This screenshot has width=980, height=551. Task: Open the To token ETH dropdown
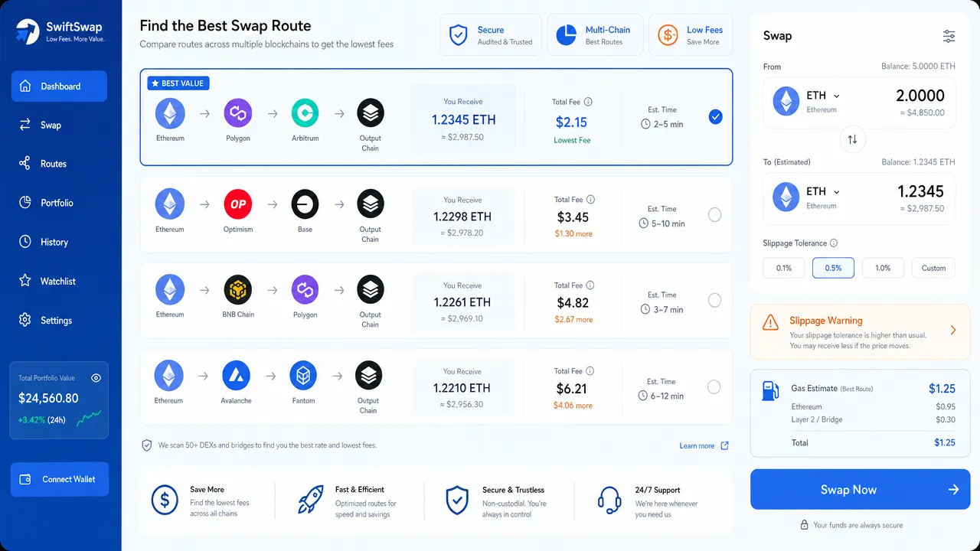pyautogui.click(x=823, y=191)
